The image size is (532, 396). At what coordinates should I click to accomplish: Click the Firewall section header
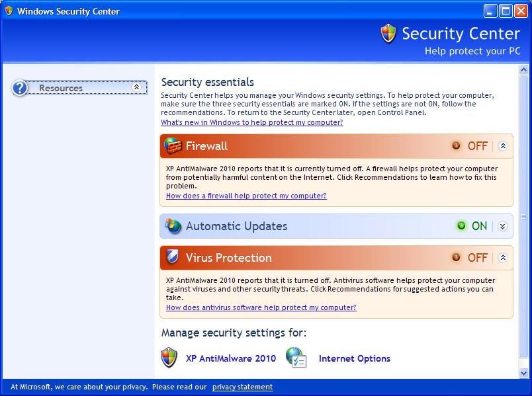[336, 146]
